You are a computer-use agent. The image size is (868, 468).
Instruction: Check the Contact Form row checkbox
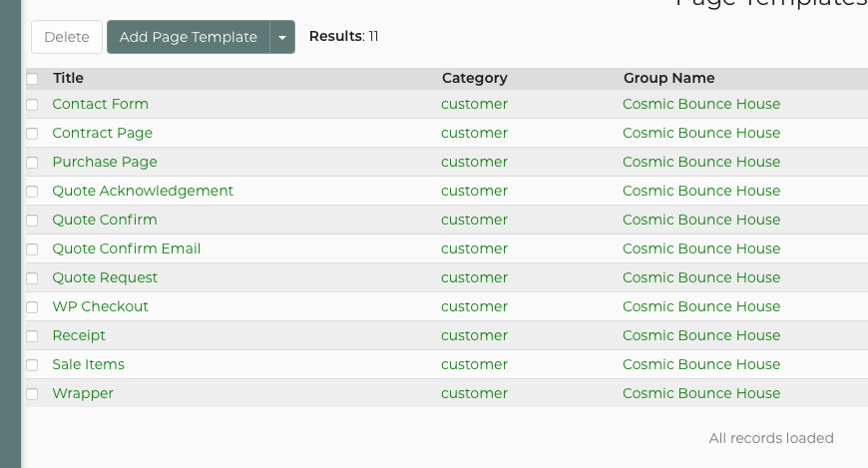[x=32, y=104]
